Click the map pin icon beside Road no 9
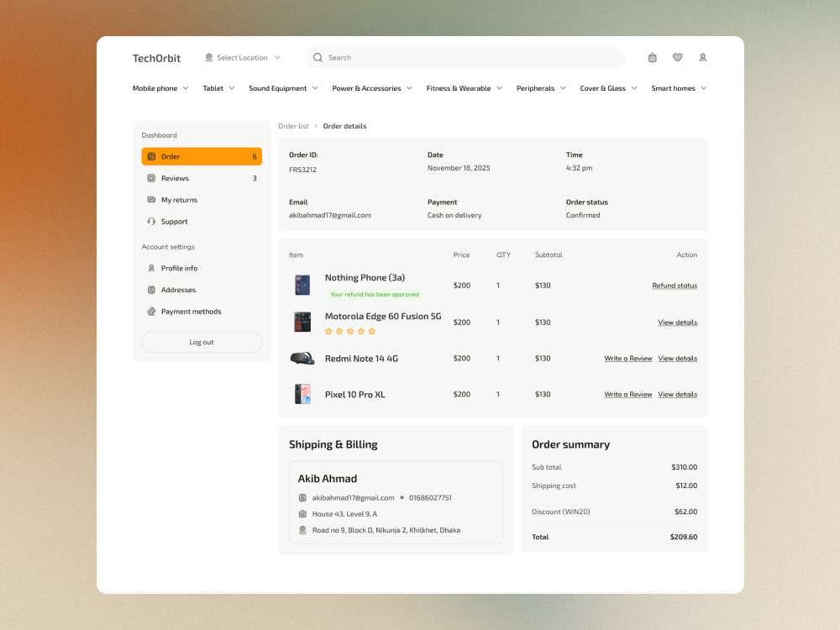Viewport: 840px width, 630px height. 302,530
